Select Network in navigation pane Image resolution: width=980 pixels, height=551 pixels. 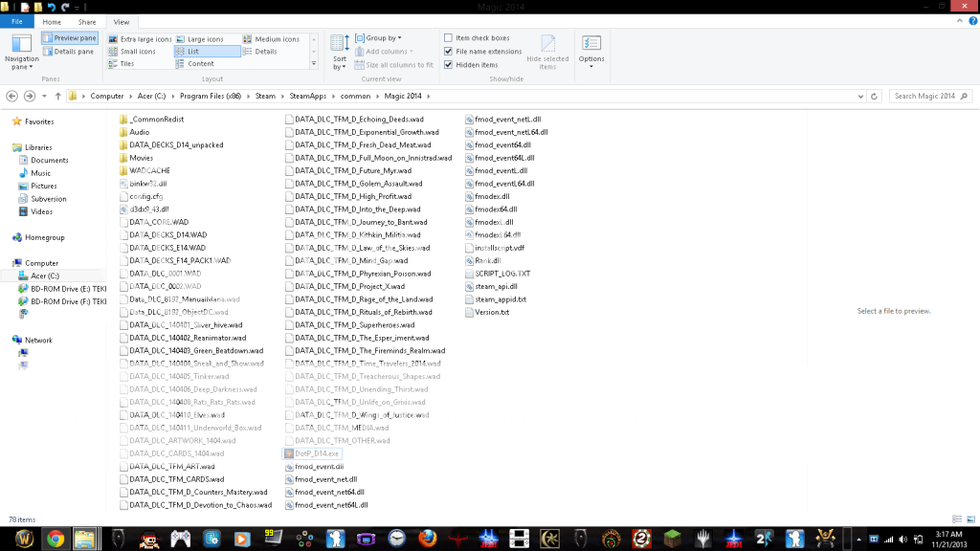[x=38, y=341]
